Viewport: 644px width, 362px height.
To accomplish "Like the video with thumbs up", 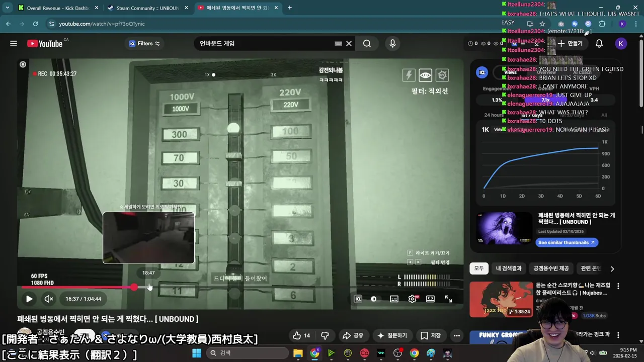I will click(301, 335).
